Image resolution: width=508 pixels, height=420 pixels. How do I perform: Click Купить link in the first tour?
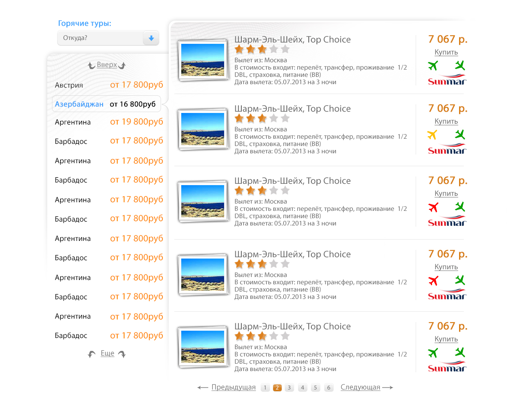click(446, 52)
